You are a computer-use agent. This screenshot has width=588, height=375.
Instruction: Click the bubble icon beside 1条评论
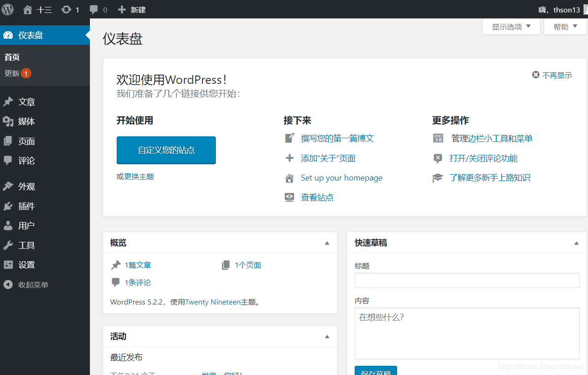point(116,282)
